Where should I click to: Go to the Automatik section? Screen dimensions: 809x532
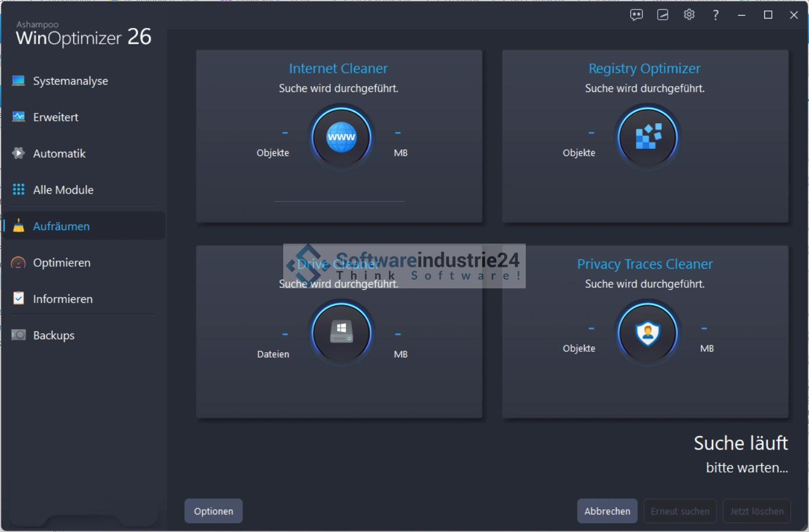point(59,153)
